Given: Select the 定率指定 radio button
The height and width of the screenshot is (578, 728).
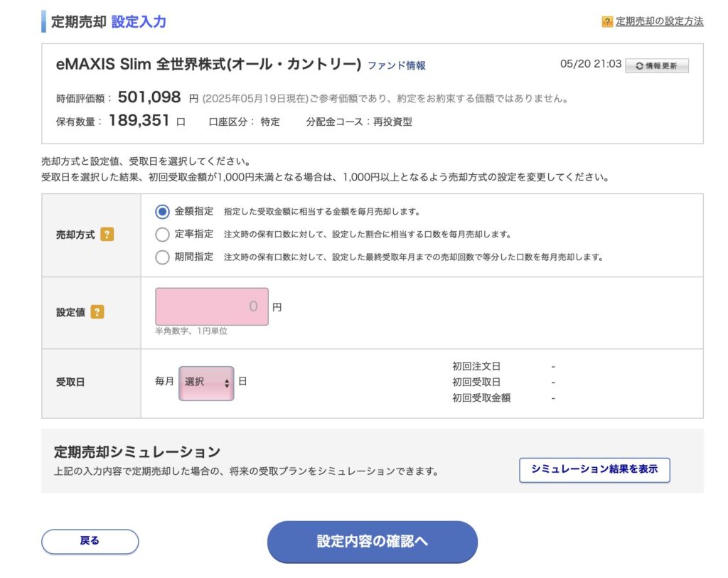Looking at the screenshot, I should [162, 235].
